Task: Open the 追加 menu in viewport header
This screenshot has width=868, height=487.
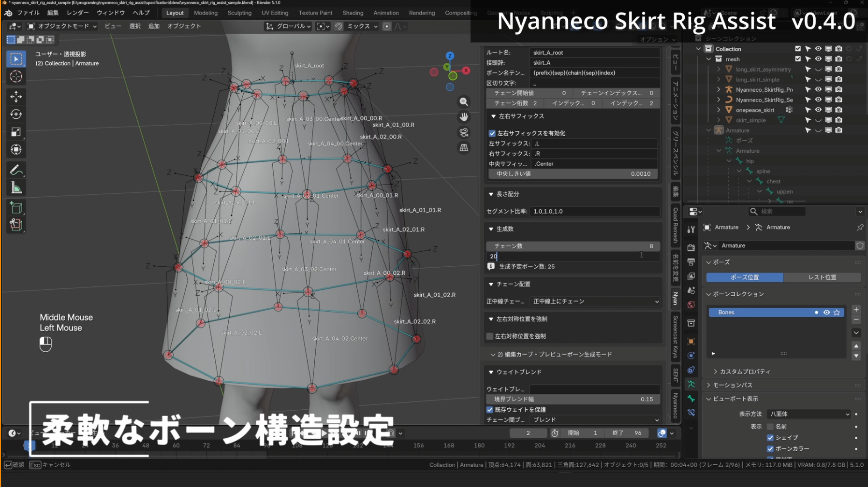Action: pos(154,26)
